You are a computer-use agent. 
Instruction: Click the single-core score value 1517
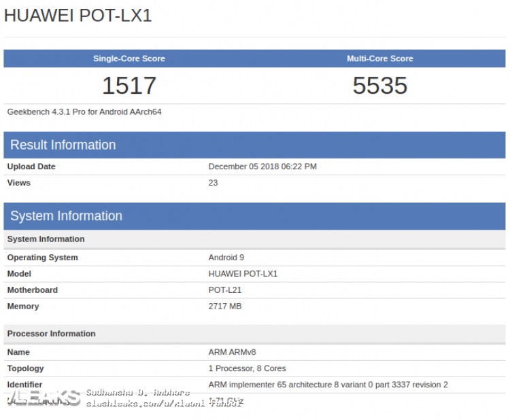click(x=129, y=86)
